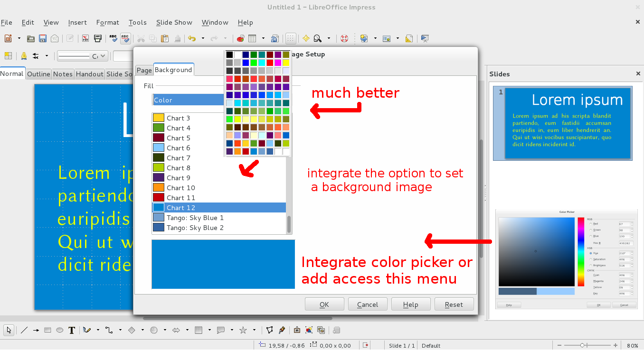Select the Hue radio button in Color Picker

pyautogui.click(x=590, y=253)
